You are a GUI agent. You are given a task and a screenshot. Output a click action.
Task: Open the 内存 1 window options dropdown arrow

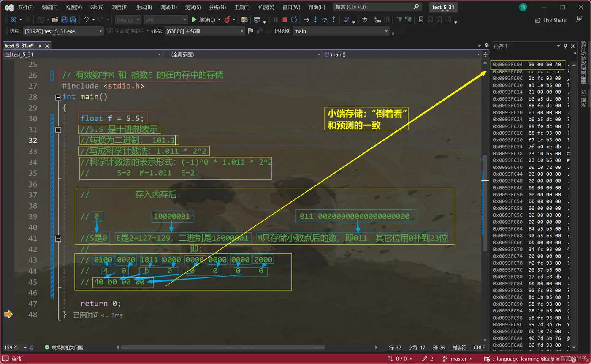click(558, 46)
